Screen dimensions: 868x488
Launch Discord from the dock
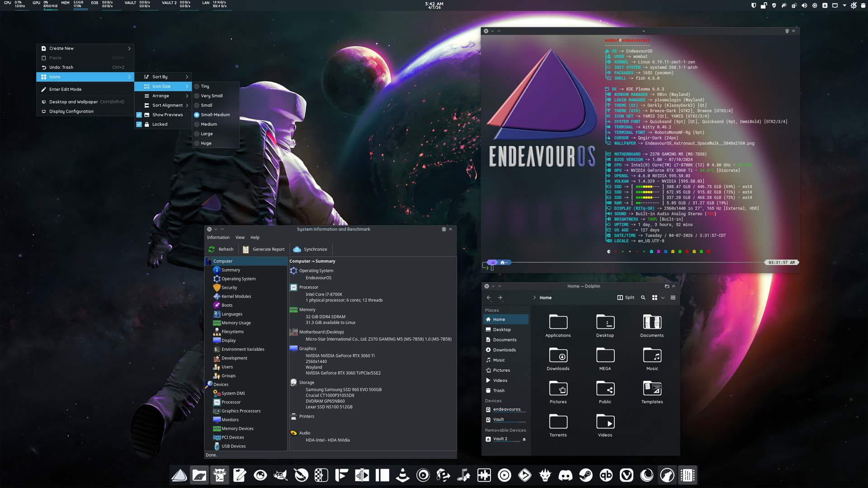pos(565,475)
